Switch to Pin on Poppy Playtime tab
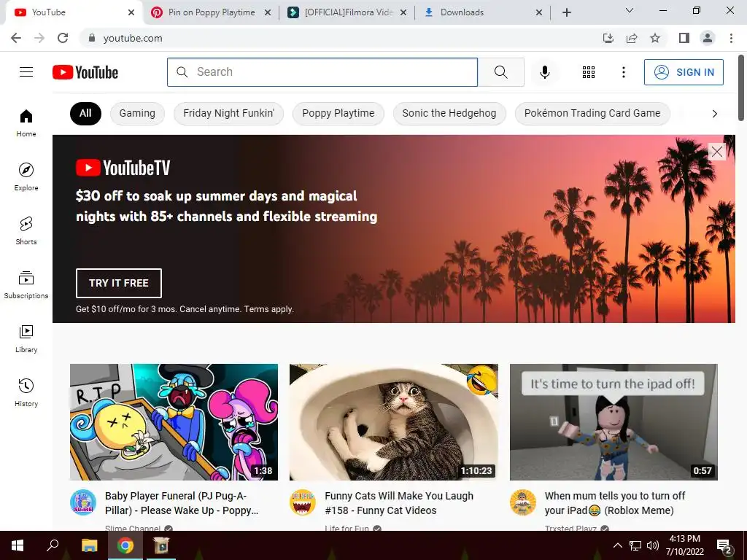Screen dimensions: 747x560 click(x=212, y=12)
